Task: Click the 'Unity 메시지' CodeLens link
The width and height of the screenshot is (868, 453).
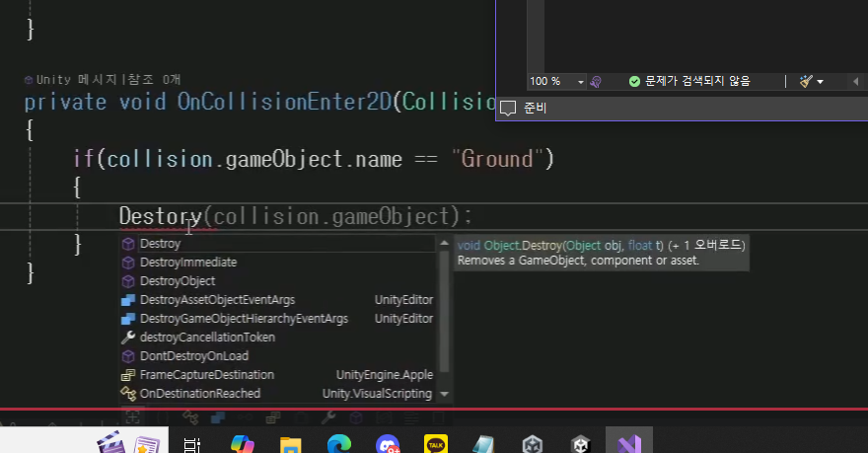Action: click(x=77, y=80)
